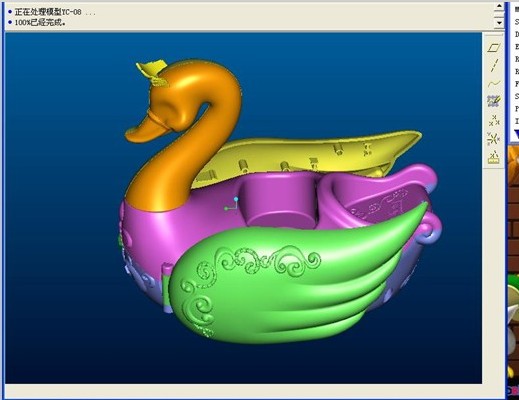Open the Sketch tool

[x=494, y=101]
